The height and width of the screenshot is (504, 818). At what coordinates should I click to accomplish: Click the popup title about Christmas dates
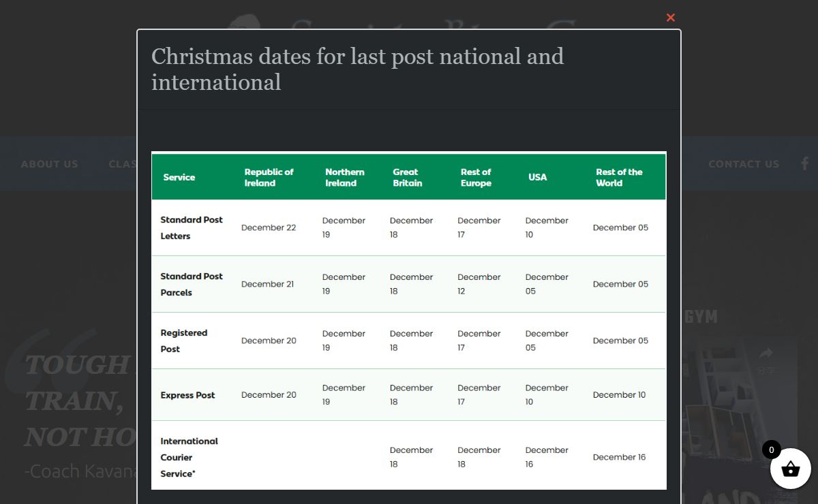357,69
